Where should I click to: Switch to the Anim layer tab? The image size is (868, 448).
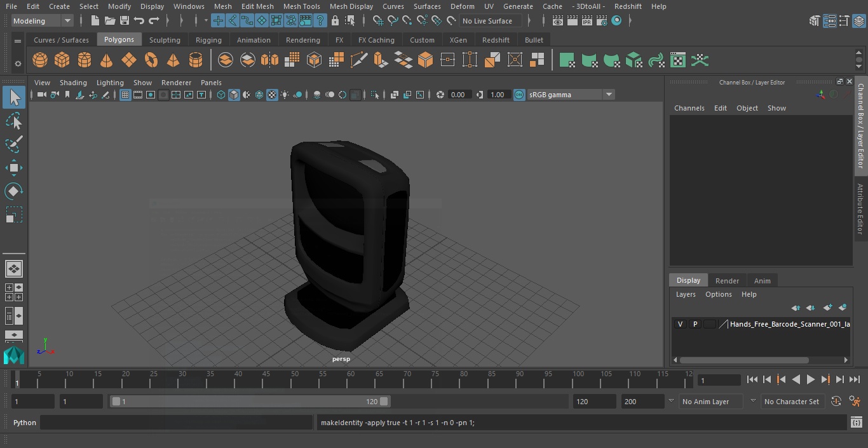pos(762,280)
